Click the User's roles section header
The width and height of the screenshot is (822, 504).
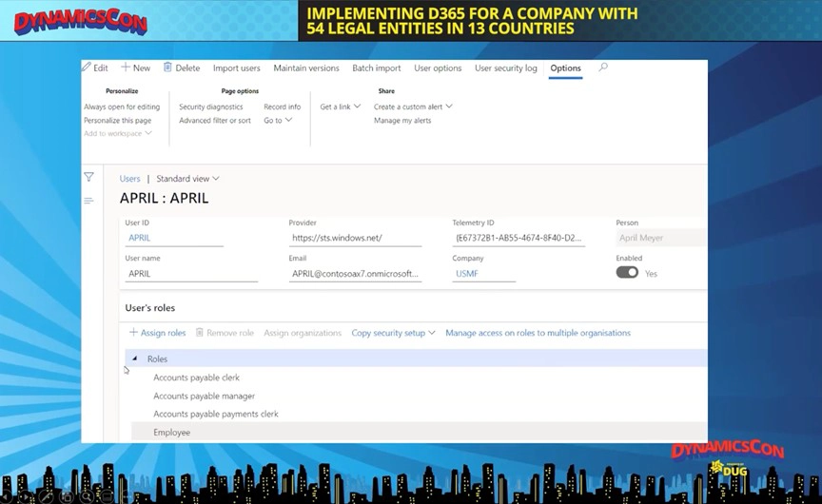[x=150, y=307]
